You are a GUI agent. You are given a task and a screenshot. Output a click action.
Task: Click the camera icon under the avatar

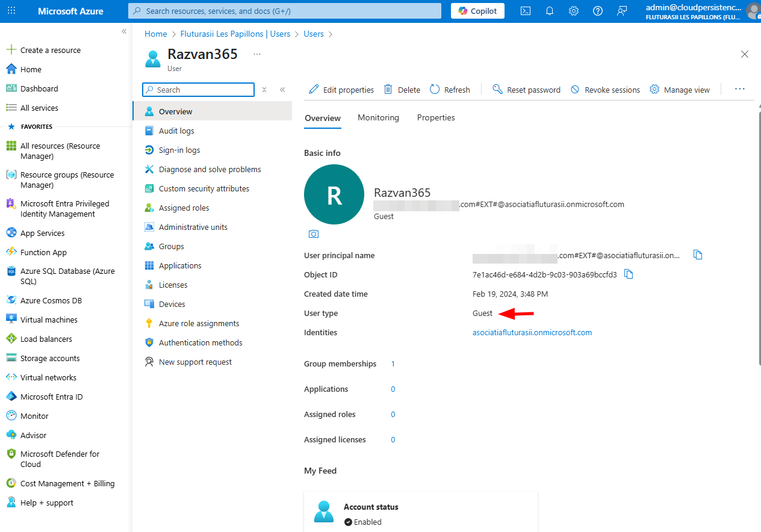(314, 234)
